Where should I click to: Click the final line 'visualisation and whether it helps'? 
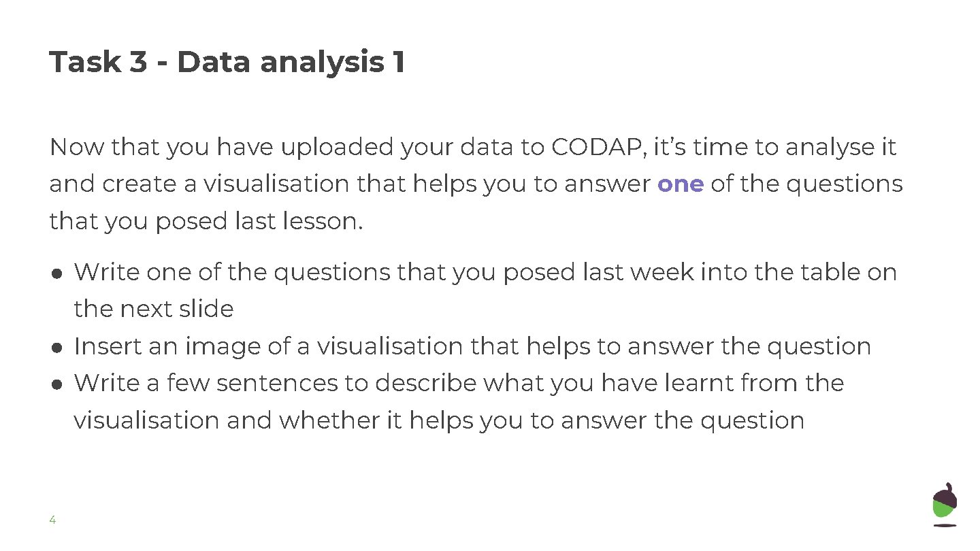click(439, 420)
